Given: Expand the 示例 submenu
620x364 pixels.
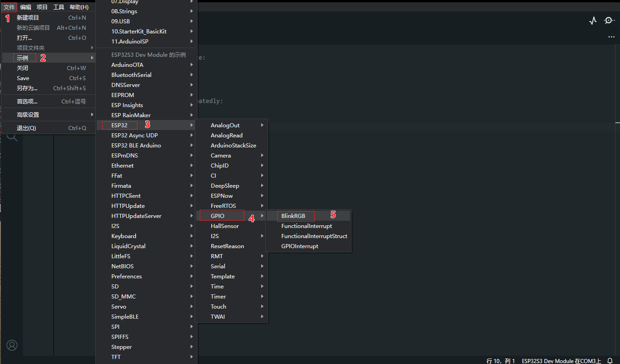Looking at the screenshot, I should 49,58.
